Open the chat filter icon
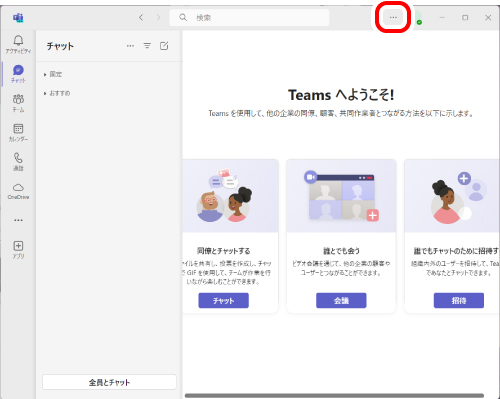This screenshot has width=500, height=399. pos(147,46)
